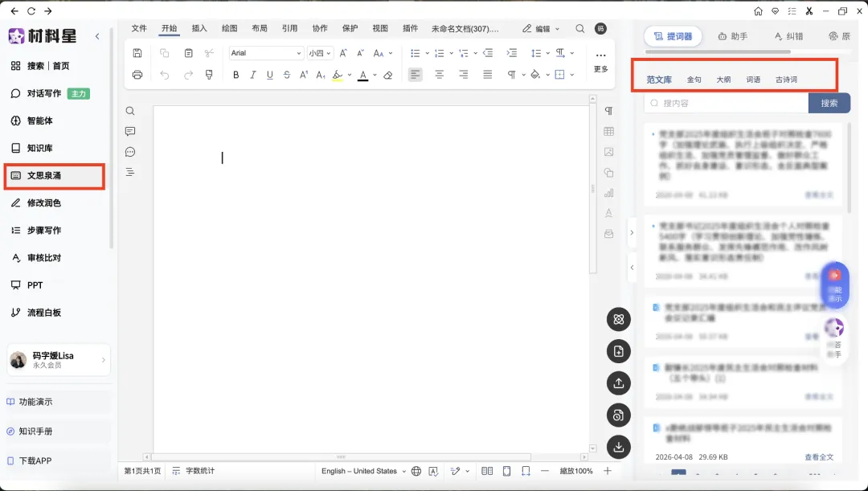The width and height of the screenshot is (868, 491).
Task: Open the image settings icon in right strip
Action: click(609, 152)
